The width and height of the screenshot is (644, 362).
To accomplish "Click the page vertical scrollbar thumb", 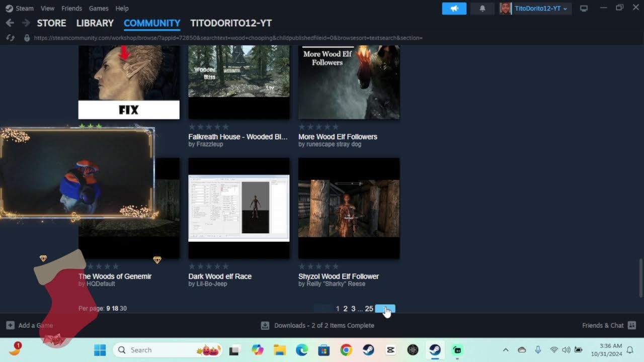I will point(640,278).
